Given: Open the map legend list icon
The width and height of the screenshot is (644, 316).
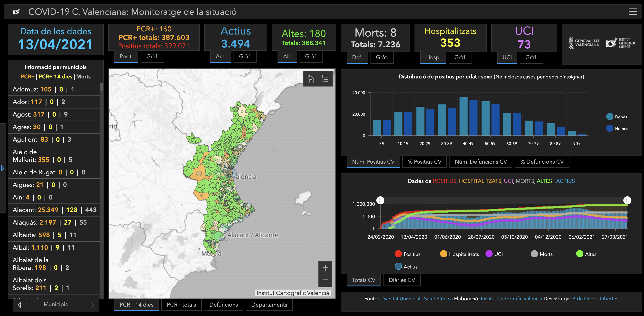Looking at the screenshot, I should point(325,79).
